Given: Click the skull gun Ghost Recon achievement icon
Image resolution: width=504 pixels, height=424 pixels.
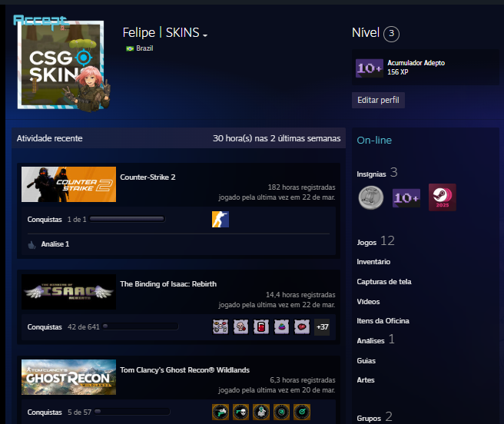Looking at the screenshot, I should pyautogui.click(x=240, y=412).
